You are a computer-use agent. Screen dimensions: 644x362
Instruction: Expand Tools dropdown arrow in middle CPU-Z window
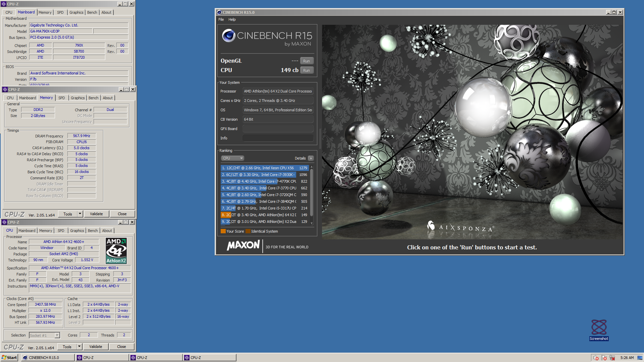coord(80,214)
